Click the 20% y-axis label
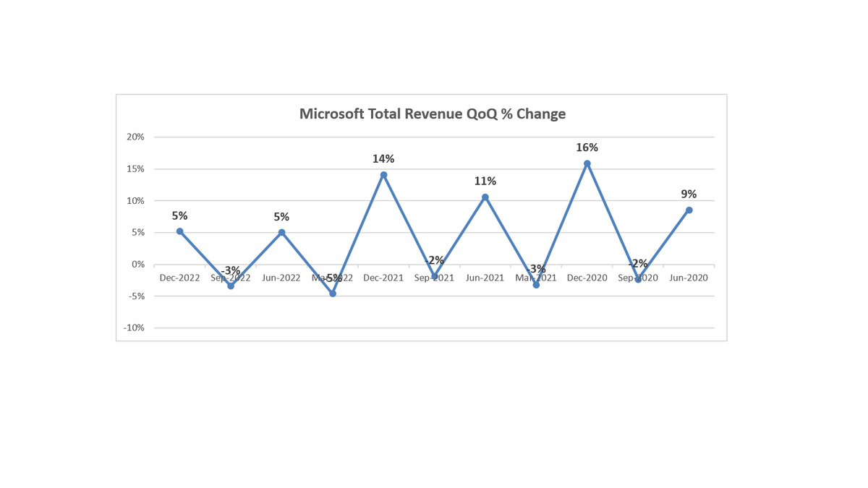Viewport: 868px width, 488px height. click(136, 137)
